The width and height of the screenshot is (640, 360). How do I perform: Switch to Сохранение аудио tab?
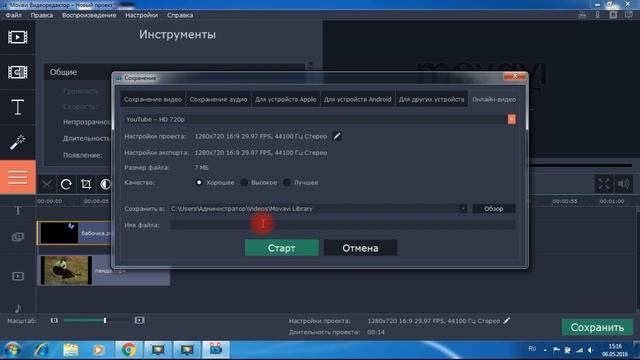(218, 99)
